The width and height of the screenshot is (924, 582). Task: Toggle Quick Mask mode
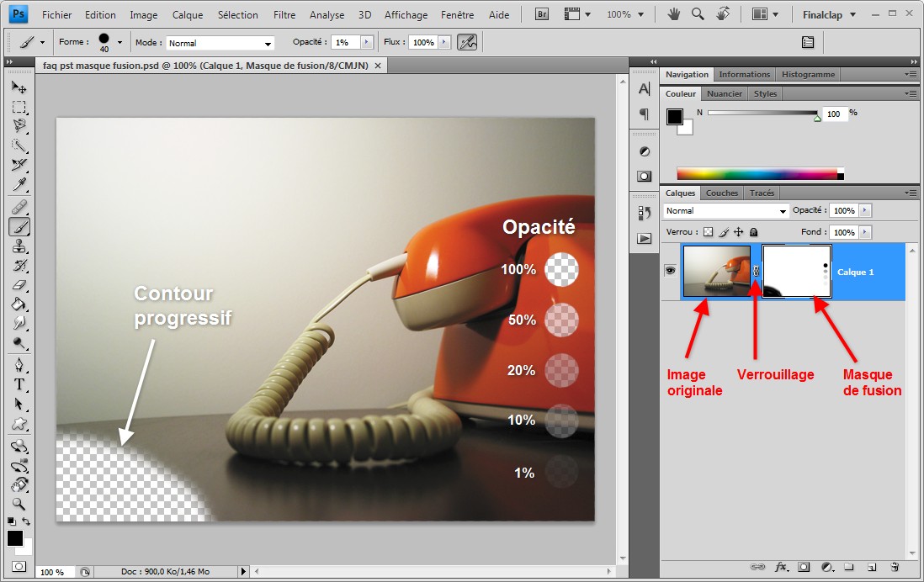click(19, 567)
